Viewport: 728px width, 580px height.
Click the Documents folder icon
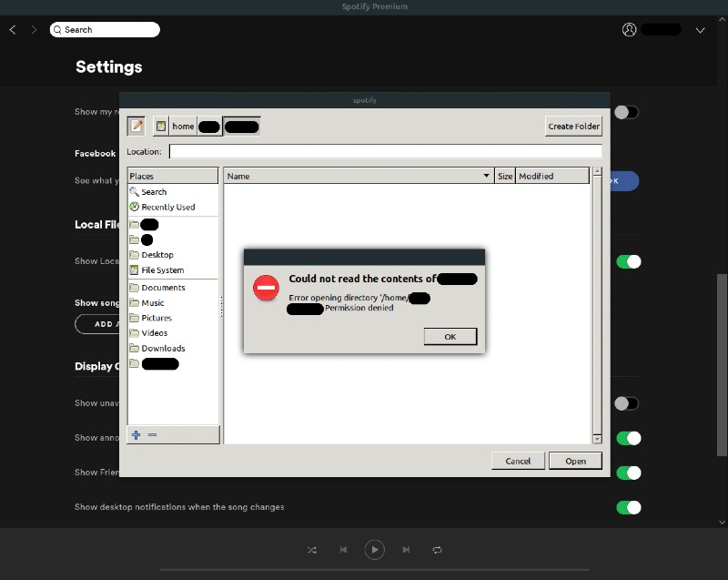click(x=134, y=287)
